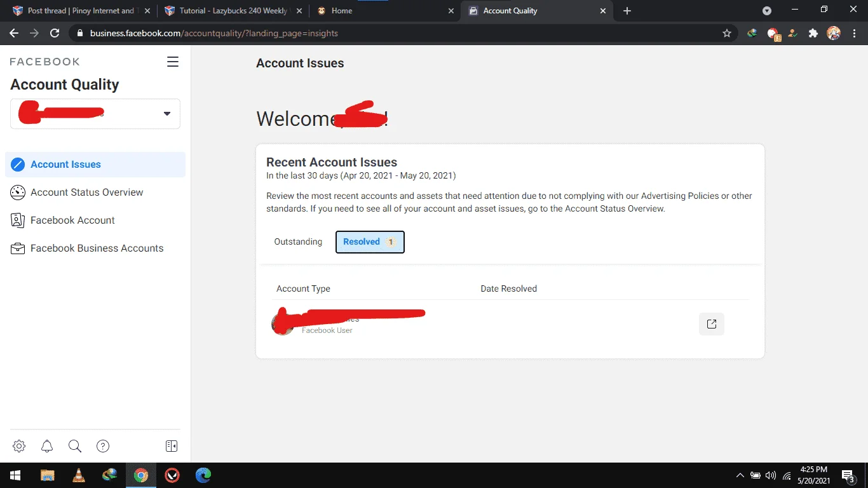
Task: Open File Explorer from taskbar
Action: (48, 475)
